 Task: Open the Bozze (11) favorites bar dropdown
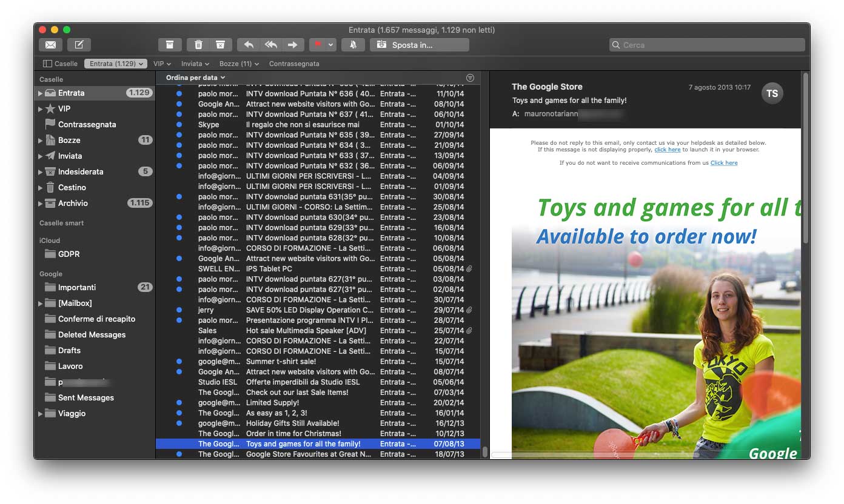pyautogui.click(x=239, y=64)
